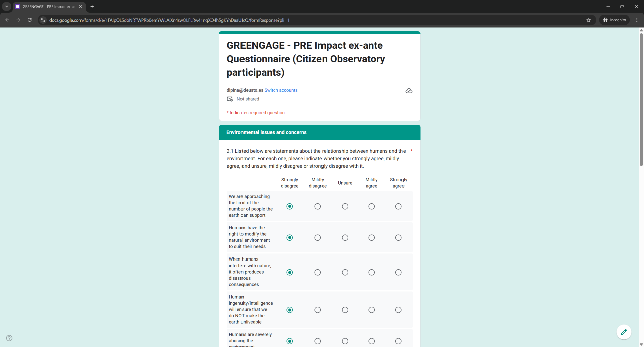Select Mildly disagree for humans interfere with nature
Viewport: 644px width, 347px height.
318,272
